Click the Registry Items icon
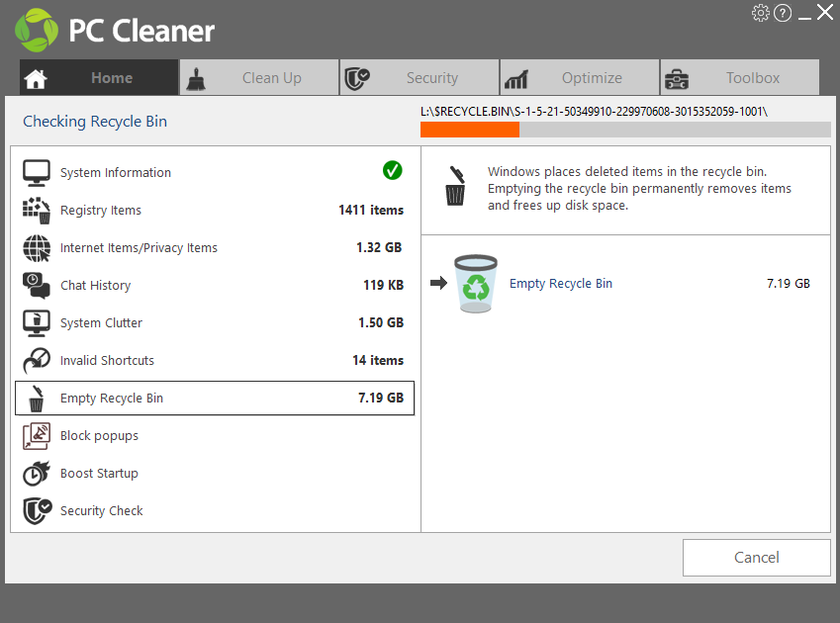This screenshot has width=840, height=623. (x=37, y=210)
